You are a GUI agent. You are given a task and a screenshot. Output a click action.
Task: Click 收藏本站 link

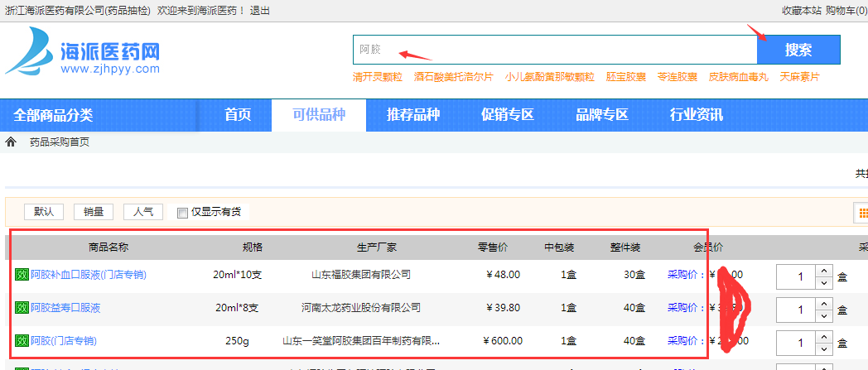801,11
